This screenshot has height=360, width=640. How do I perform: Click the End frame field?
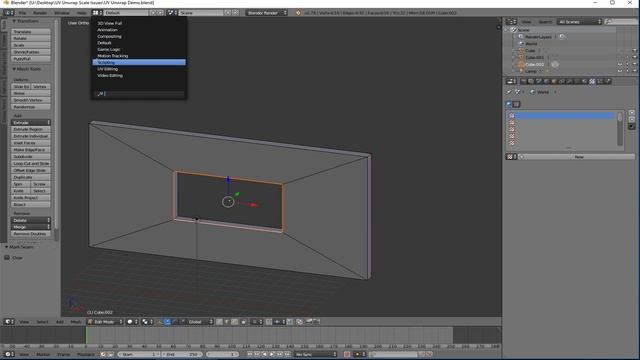182,354
